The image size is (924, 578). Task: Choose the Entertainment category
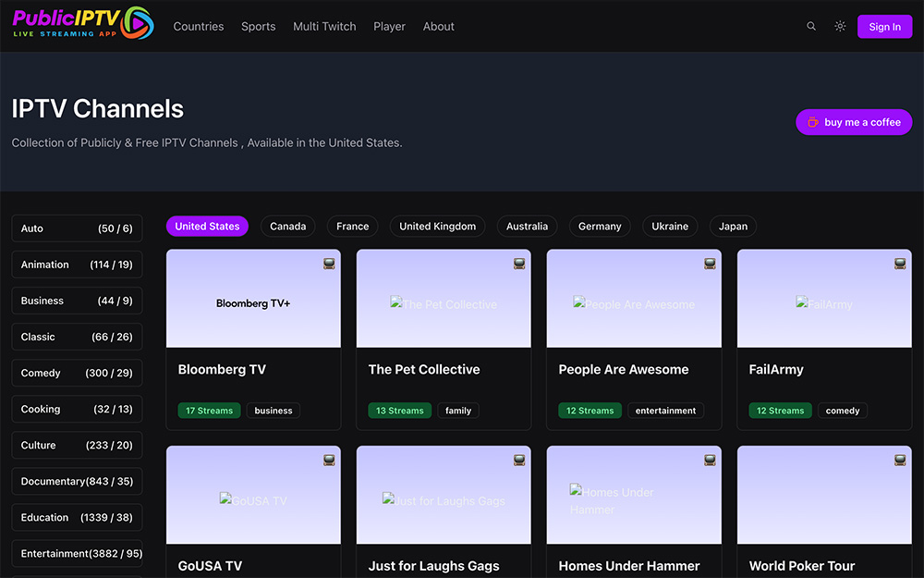tap(78, 553)
